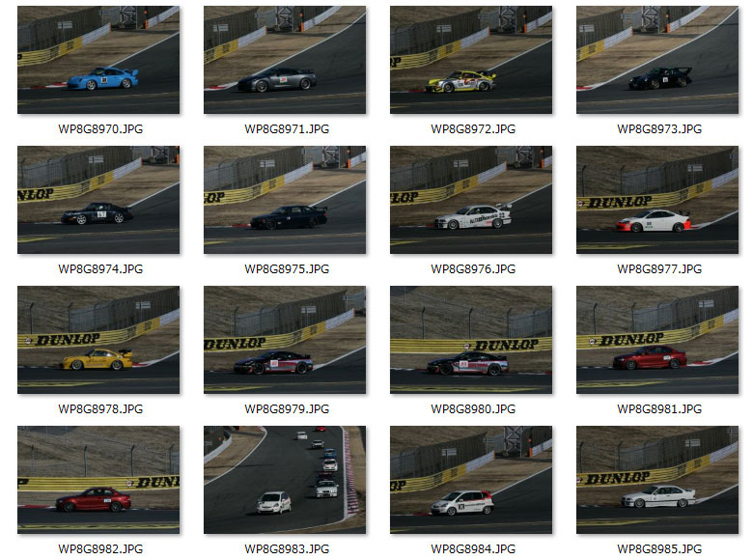Select the thumbnail for WP8G8980.JPG
This screenshot has width=753, height=560.
click(471, 340)
